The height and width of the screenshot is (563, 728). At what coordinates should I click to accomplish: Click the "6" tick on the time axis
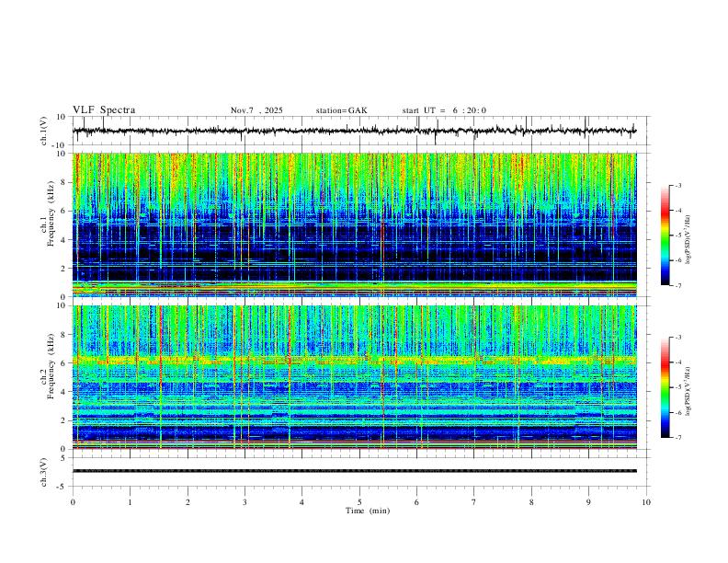click(x=416, y=502)
